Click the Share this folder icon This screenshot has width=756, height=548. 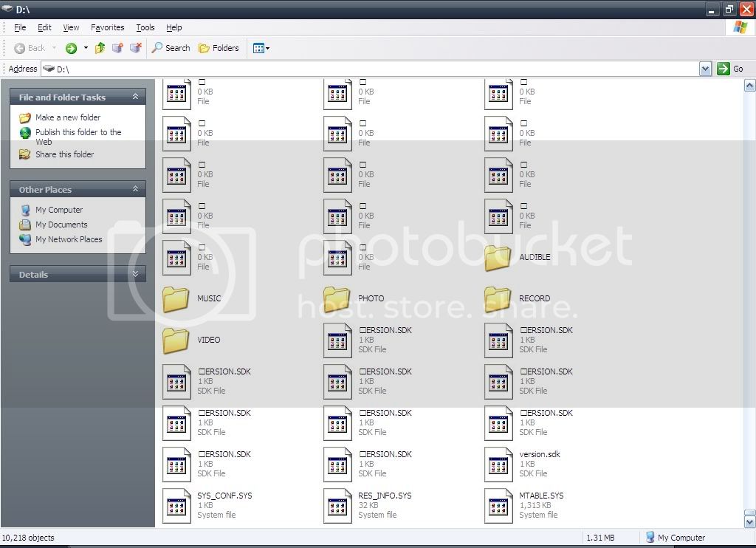coord(24,154)
